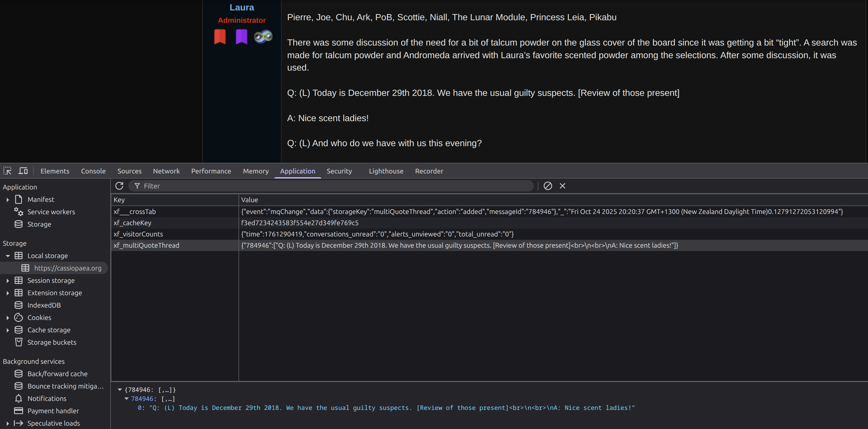The width and height of the screenshot is (868, 429).
Task: Expand the Cookies section
Action: click(x=7, y=318)
